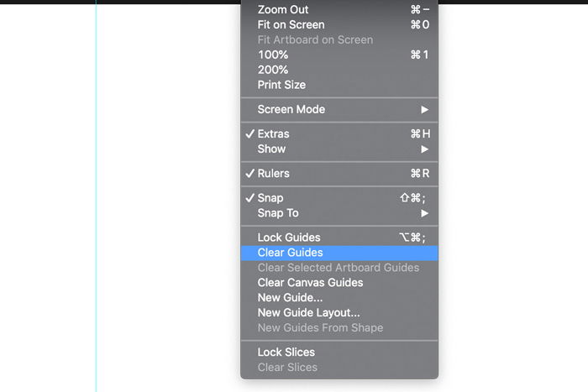Choose Clear Canvas Guides
588x392 pixels.
point(339,283)
